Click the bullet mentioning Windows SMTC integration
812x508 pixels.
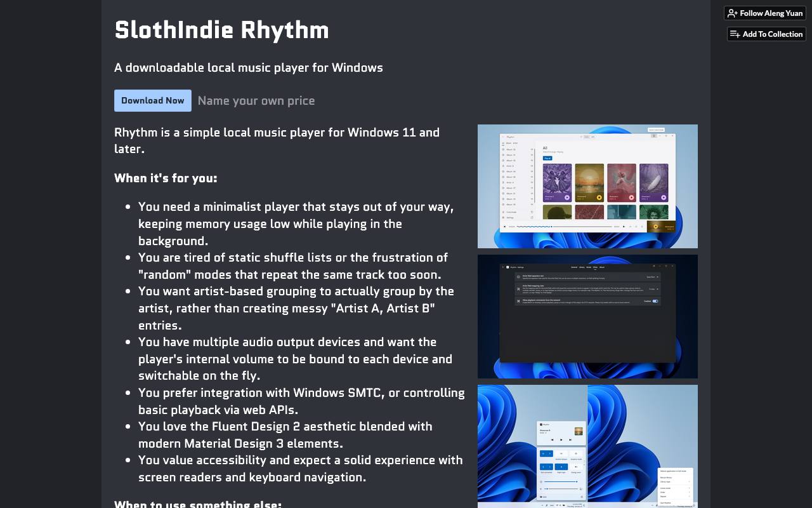301,401
